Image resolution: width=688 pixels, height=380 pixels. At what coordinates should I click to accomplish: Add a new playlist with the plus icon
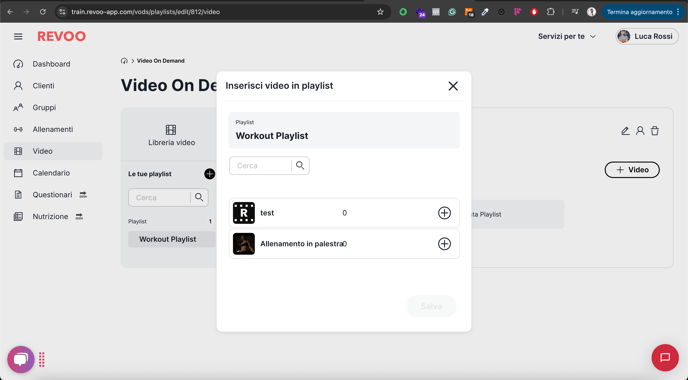[210, 174]
